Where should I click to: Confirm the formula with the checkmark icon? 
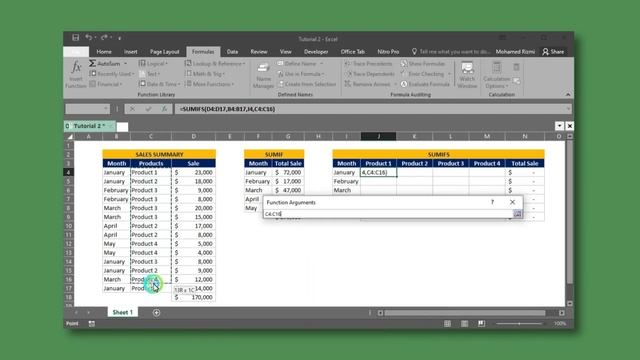[148, 109]
